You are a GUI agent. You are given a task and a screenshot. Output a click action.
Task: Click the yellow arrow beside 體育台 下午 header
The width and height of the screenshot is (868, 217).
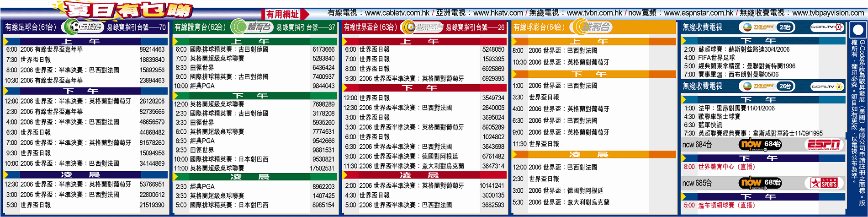pyautogui.click(x=176, y=96)
